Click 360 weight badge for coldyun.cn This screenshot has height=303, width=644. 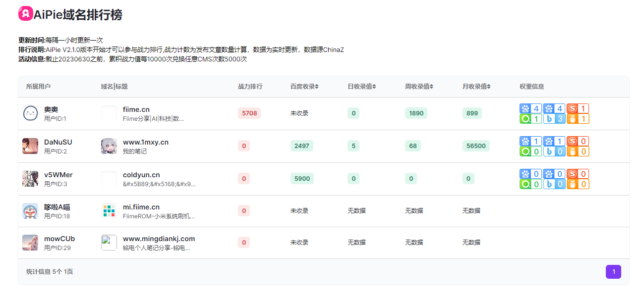point(530,184)
